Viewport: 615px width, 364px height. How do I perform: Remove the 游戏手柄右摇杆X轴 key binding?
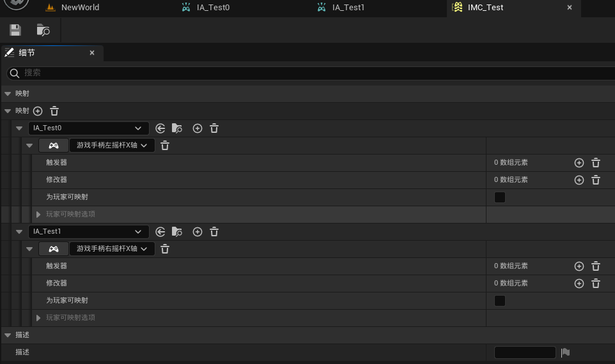click(x=165, y=249)
